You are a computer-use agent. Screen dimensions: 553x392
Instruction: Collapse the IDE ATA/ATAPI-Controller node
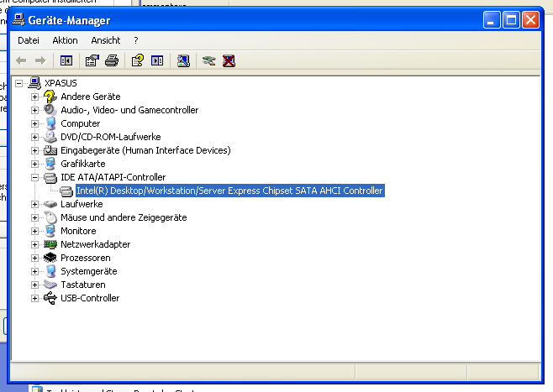pos(34,177)
